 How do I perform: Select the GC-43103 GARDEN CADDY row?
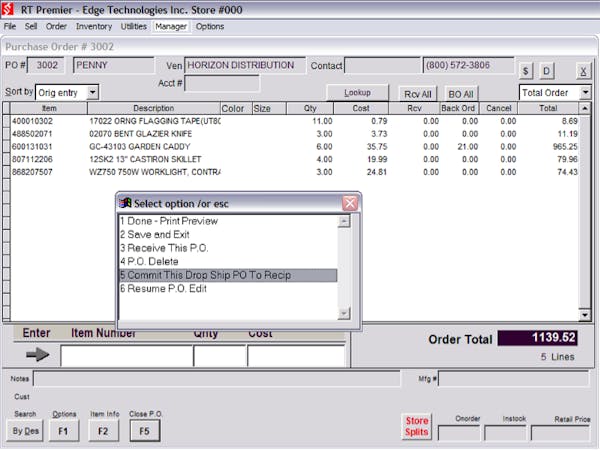pyautogui.click(x=294, y=147)
